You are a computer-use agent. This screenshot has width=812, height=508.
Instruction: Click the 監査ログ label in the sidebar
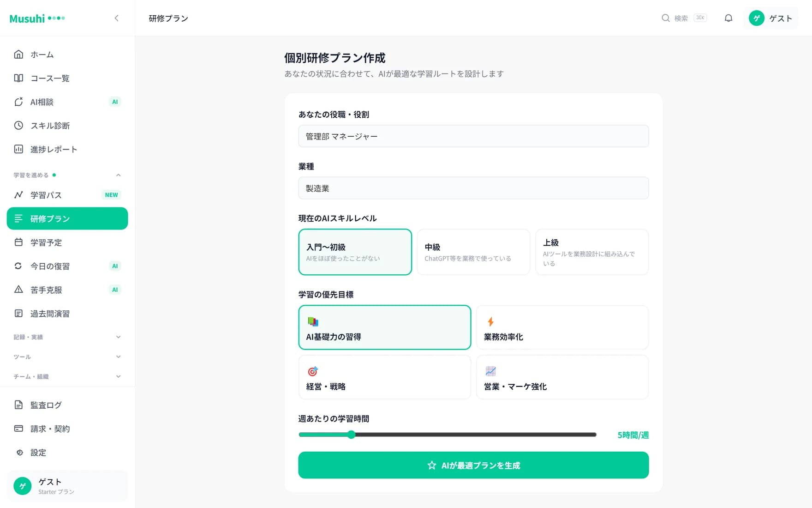coord(46,405)
